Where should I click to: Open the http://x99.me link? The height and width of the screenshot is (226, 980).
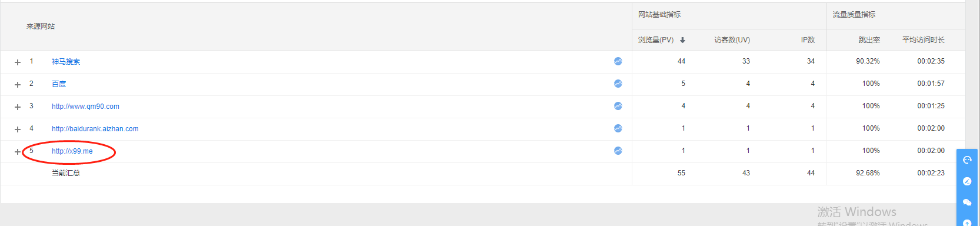click(72, 151)
